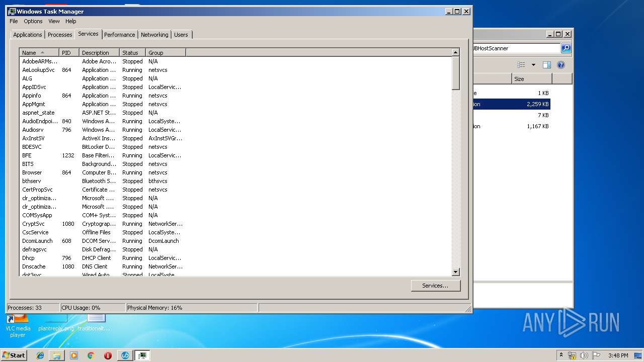Click the search magnifier icon in Explorer window
644x362 pixels.
point(566,48)
